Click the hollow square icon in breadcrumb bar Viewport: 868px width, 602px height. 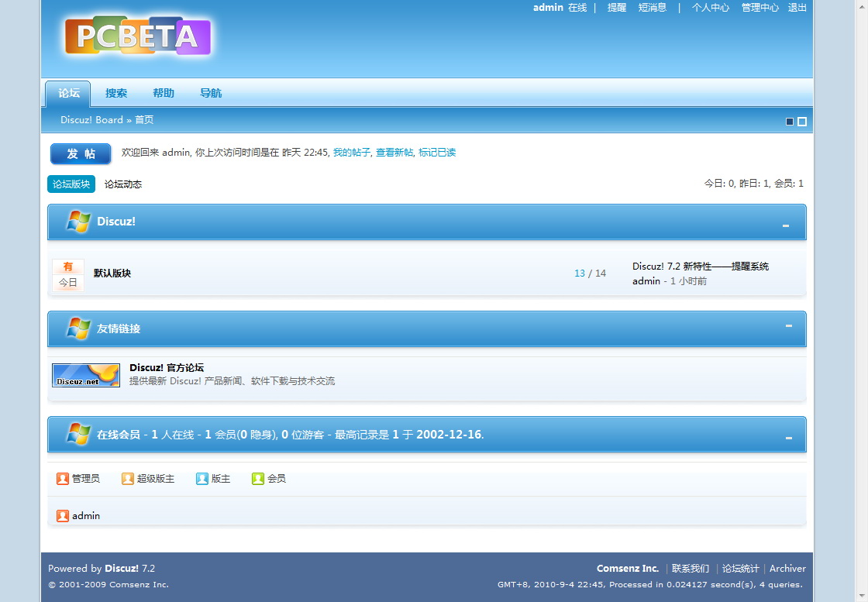(802, 122)
